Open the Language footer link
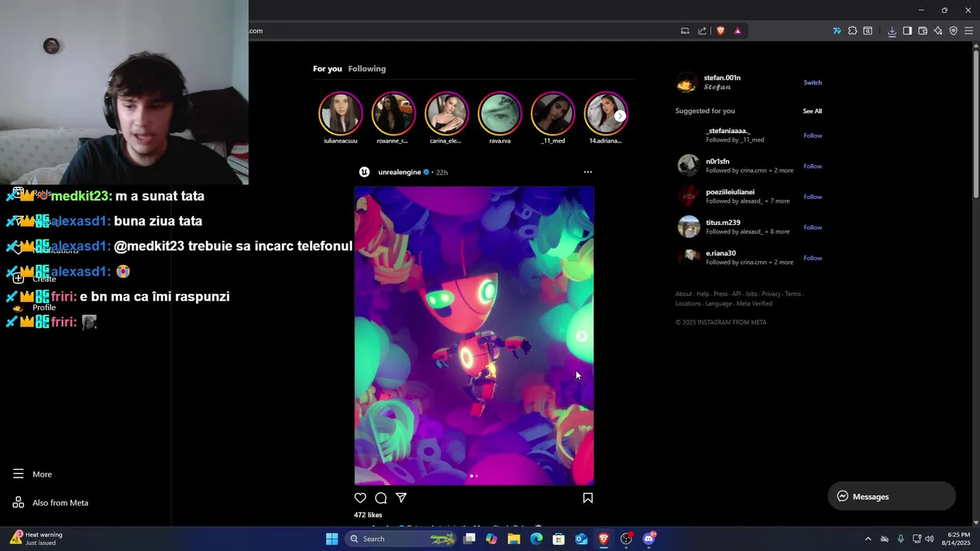The width and height of the screenshot is (980, 551). 718,304
